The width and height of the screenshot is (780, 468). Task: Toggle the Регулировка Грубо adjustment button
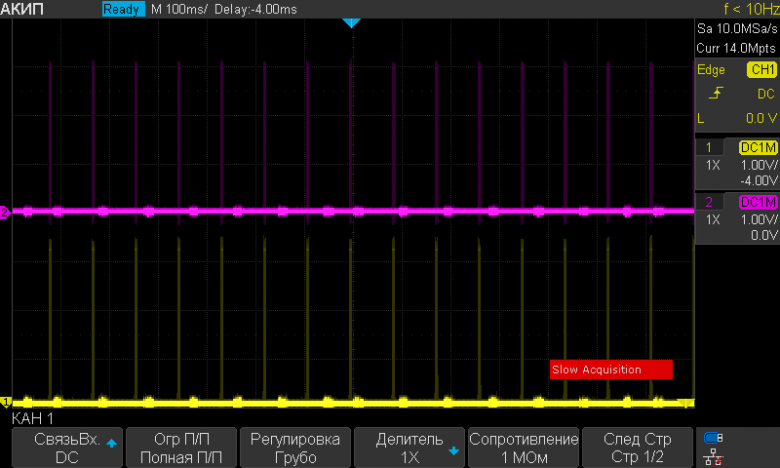[295, 448]
